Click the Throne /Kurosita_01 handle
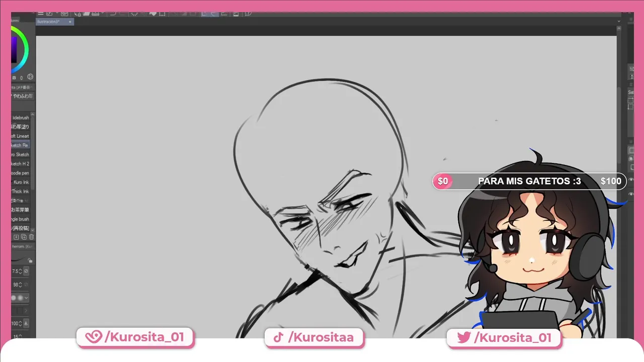Image resolution: width=644 pixels, height=362 pixels. [x=135, y=337]
